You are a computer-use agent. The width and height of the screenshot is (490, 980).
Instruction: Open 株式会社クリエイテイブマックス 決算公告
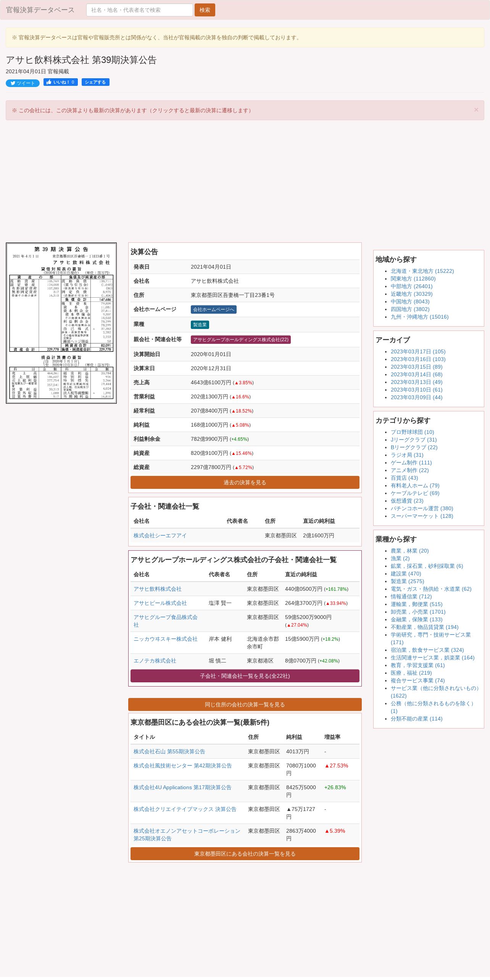185,809
